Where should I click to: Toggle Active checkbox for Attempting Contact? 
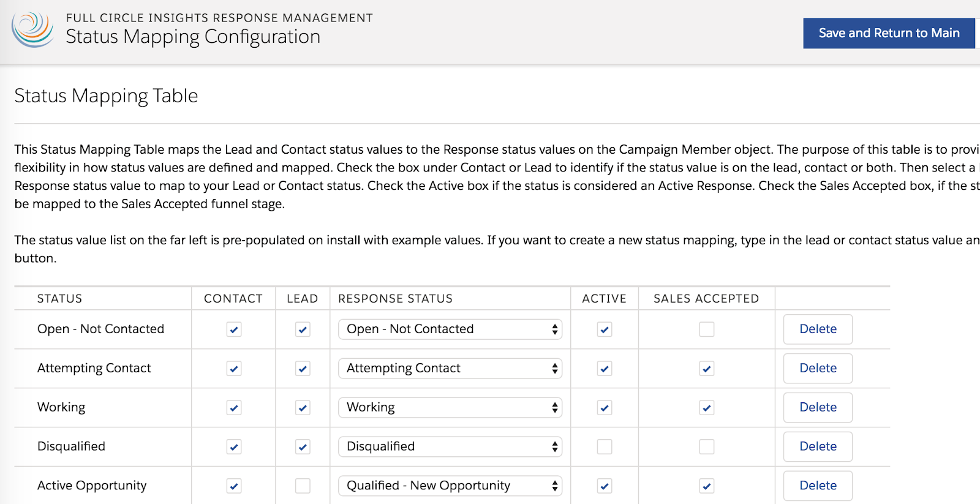[605, 369]
